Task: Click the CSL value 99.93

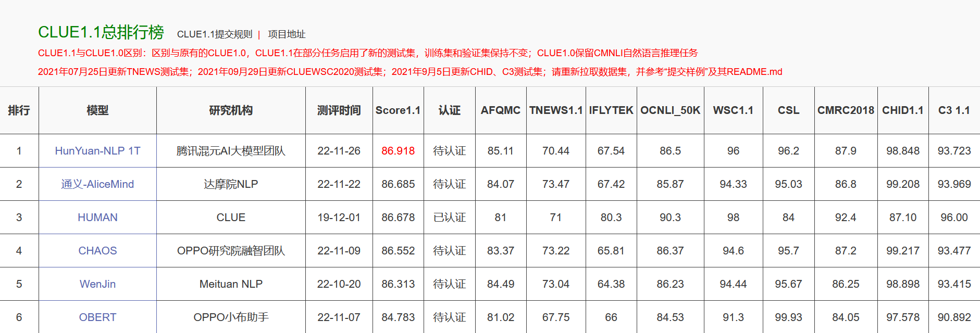Action: pos(788,317)
